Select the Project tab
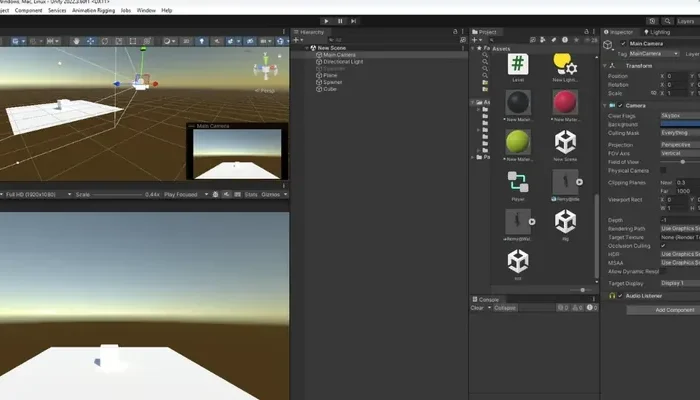The height and width of the screenshot is (400, 700). pyautogui.click(x=484, y=32)
